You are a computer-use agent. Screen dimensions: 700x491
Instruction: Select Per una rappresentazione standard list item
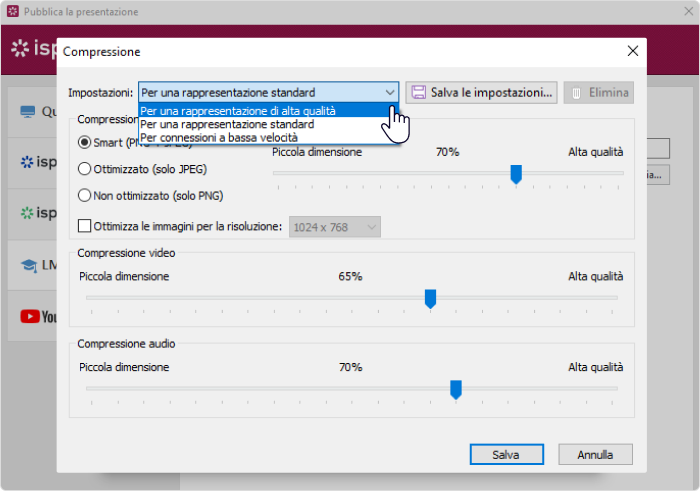click(x=227, y=124)
